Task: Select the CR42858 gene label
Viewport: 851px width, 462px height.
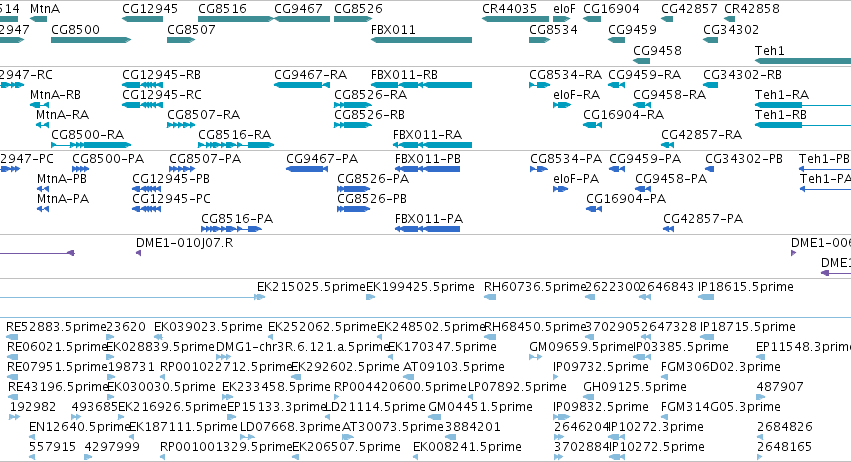Action: [x=752, y=9]
